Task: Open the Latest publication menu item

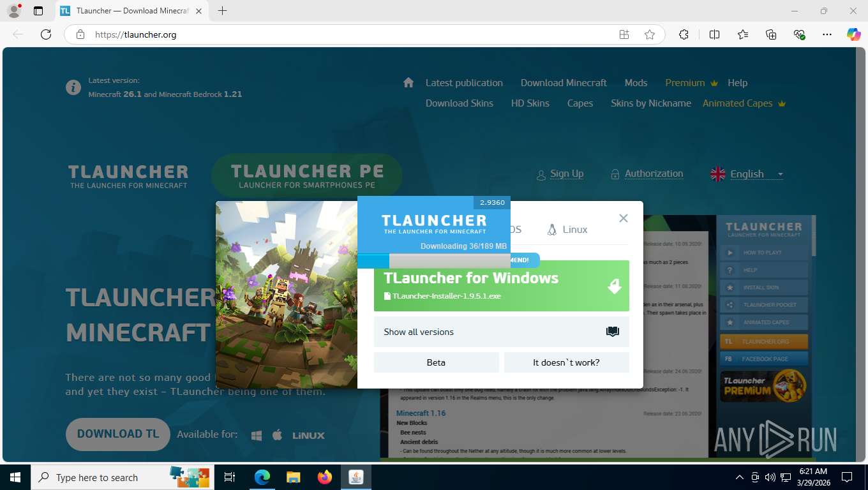Action: 464,83
